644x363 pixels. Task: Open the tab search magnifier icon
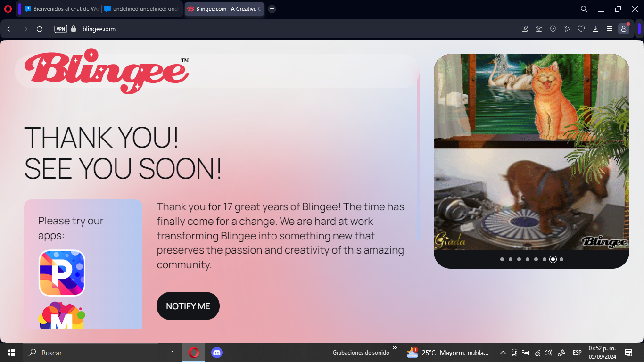(584, 9)
